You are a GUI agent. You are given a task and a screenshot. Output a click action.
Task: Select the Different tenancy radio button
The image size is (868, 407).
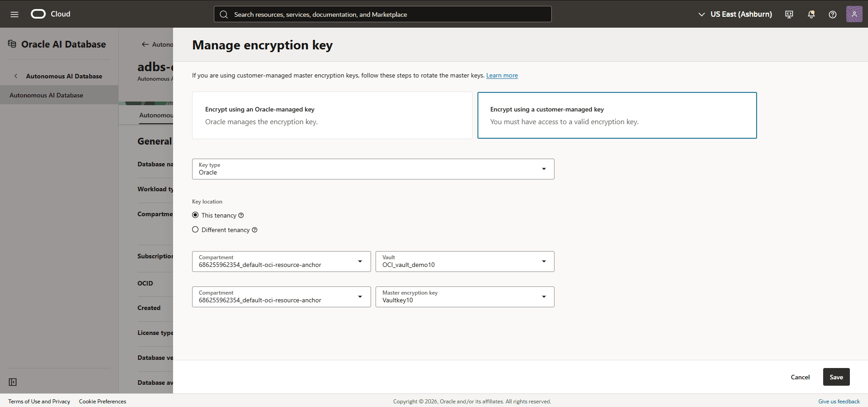[x=195, y=229]
